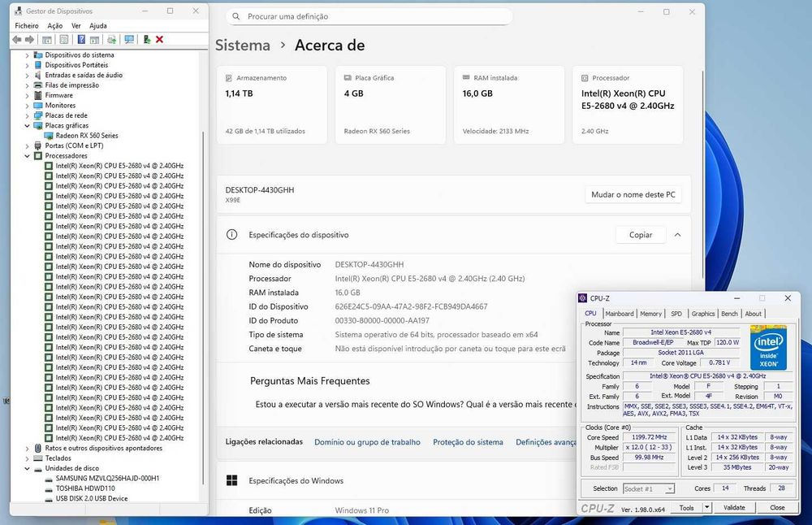Screen dimensions: 812x525
Task: Go to Sistema breadcrumb in Settings
Action: [x=242, y=45]
